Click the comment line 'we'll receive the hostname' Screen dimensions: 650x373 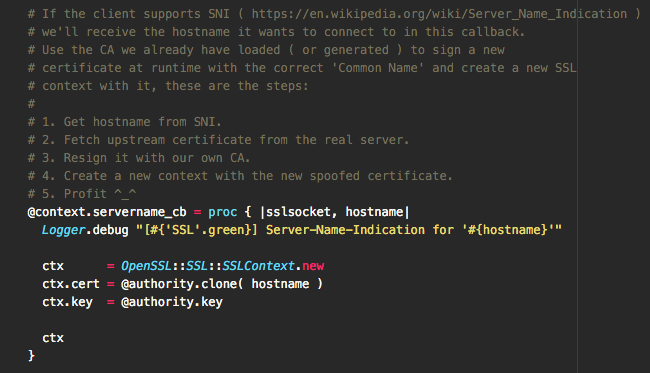276,32
